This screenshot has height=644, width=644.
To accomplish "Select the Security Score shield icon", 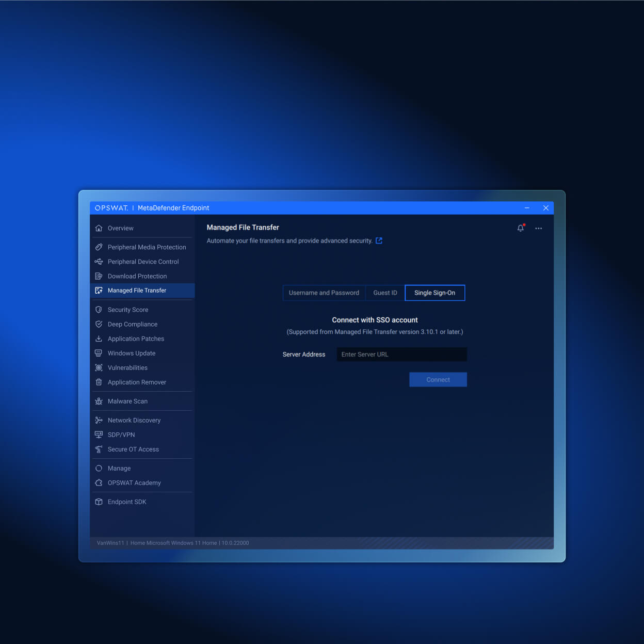I will click(99, 310).
